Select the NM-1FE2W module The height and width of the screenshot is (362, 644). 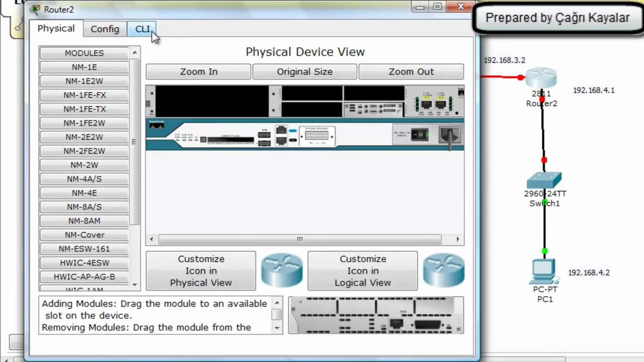click(x=84, y=123)
